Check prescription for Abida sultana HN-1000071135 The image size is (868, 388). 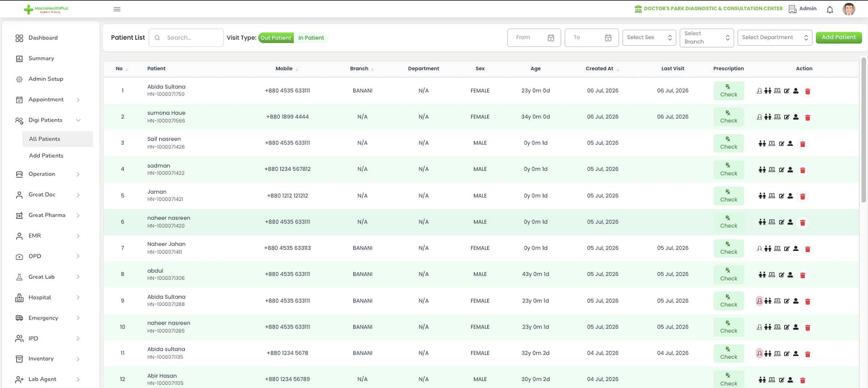728,353
